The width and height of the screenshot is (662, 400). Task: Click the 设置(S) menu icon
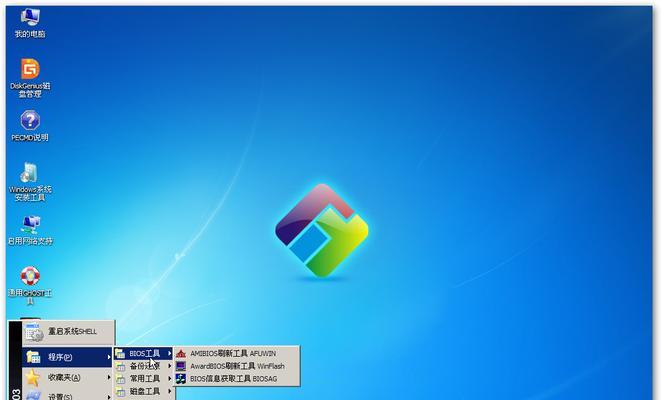(x=33, y=395)
